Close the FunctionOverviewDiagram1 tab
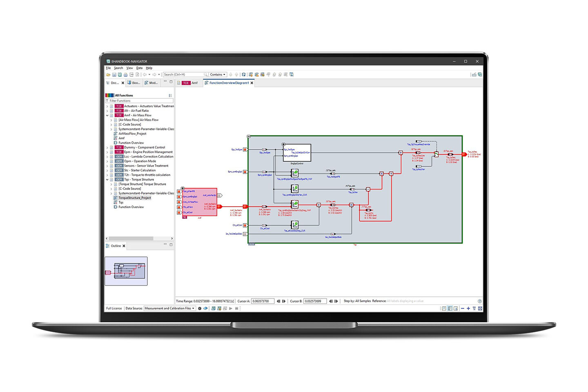The width and height of the screenshot is (588, 392). (252, 83)
